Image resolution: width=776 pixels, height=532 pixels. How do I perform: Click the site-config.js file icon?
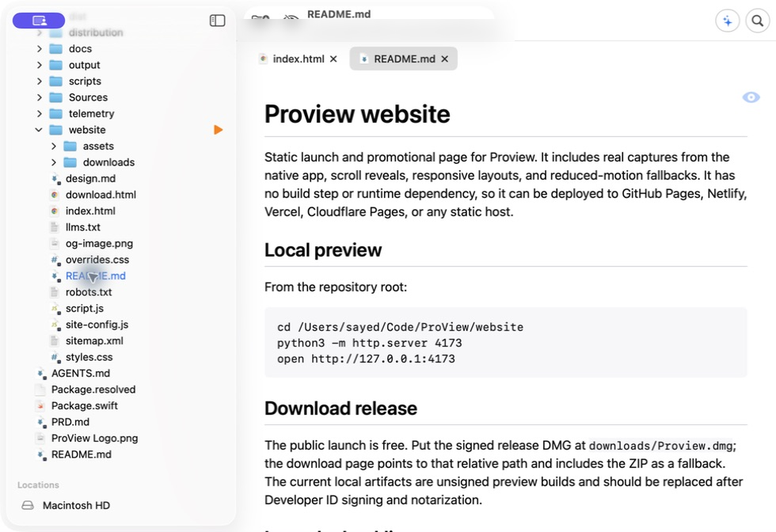point(55,325)
